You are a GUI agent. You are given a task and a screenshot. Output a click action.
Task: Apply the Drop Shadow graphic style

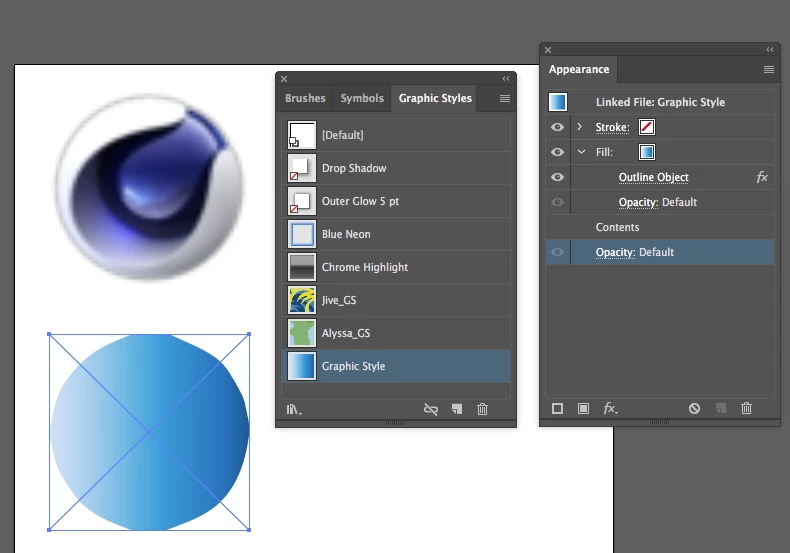[396, 168]
